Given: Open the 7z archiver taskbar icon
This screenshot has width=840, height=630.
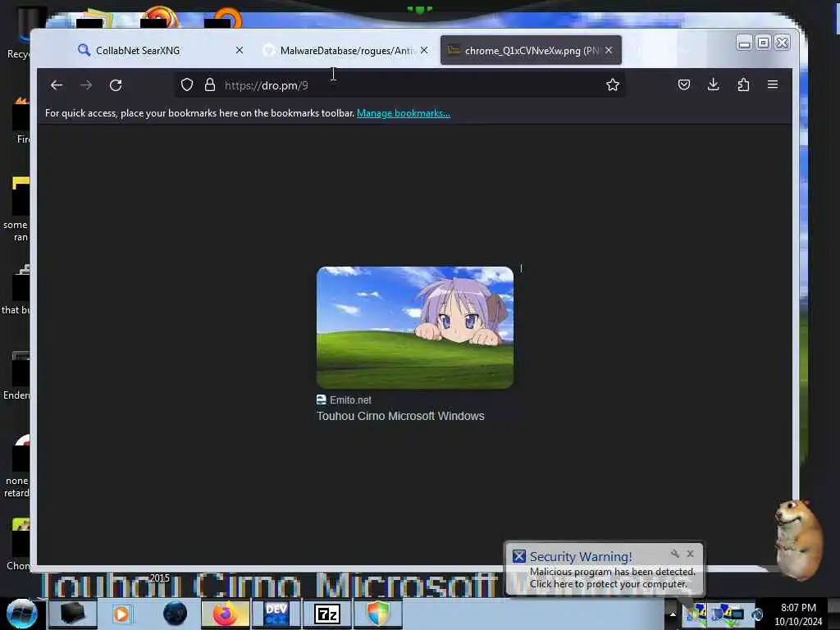Looking at the screenshot, I should (326, 614).
